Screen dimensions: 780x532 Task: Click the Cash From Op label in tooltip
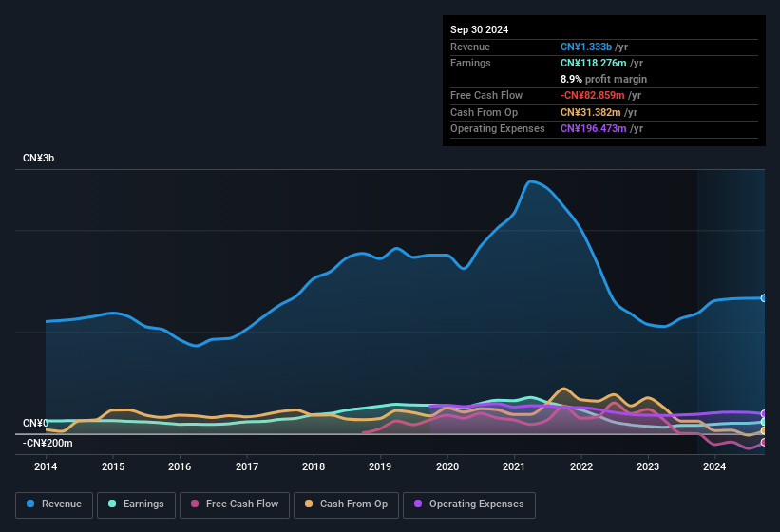484,112
